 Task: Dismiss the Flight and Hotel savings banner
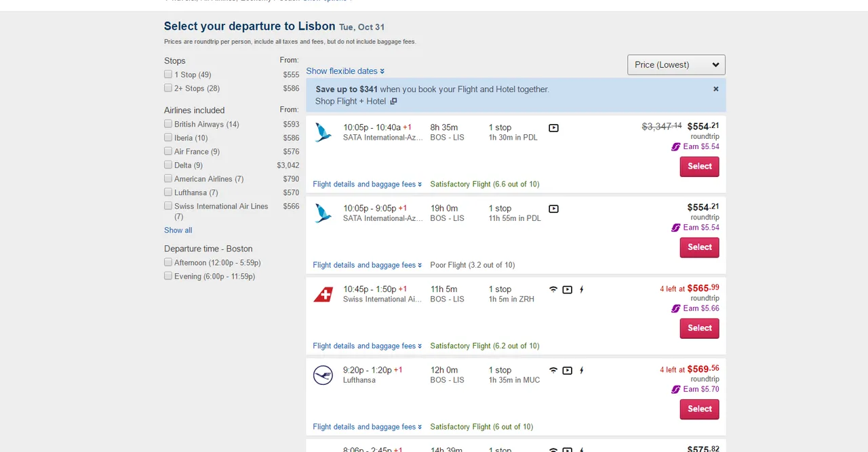pos(715,89)
